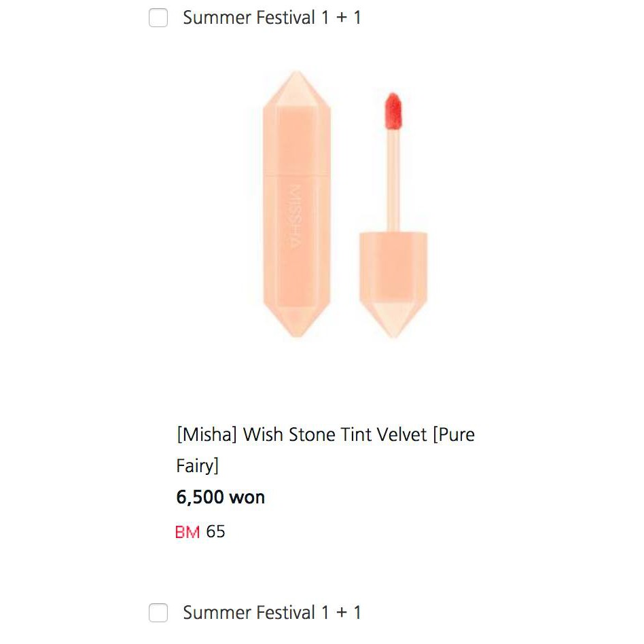The image size is (644, 644).
Task: Select the BM 65 reward text
Action: (x=200, y=532)
